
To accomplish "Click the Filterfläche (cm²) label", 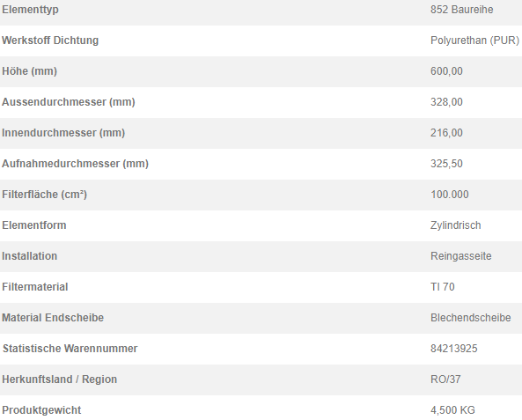I will pyautogui.click(x=45, y=195).
